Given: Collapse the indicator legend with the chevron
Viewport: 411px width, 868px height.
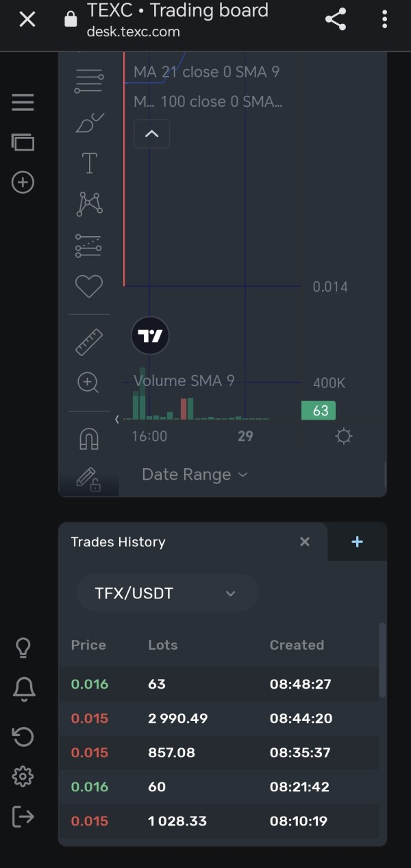Looking at the screenshot, I should pyautogui.click(x=152, y=133).
